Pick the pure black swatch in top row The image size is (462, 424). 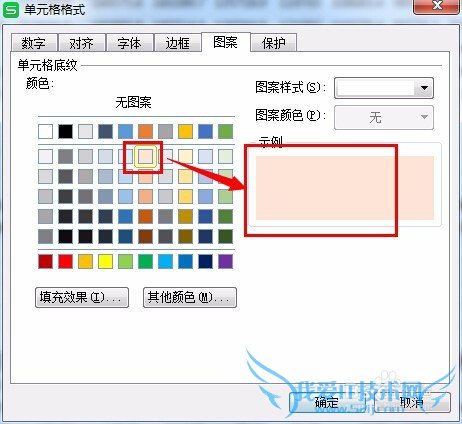pos(65,131)
